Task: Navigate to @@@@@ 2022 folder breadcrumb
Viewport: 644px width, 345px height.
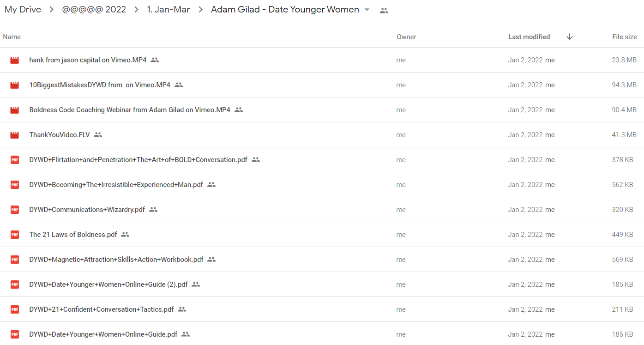Action: pos(94,10)
